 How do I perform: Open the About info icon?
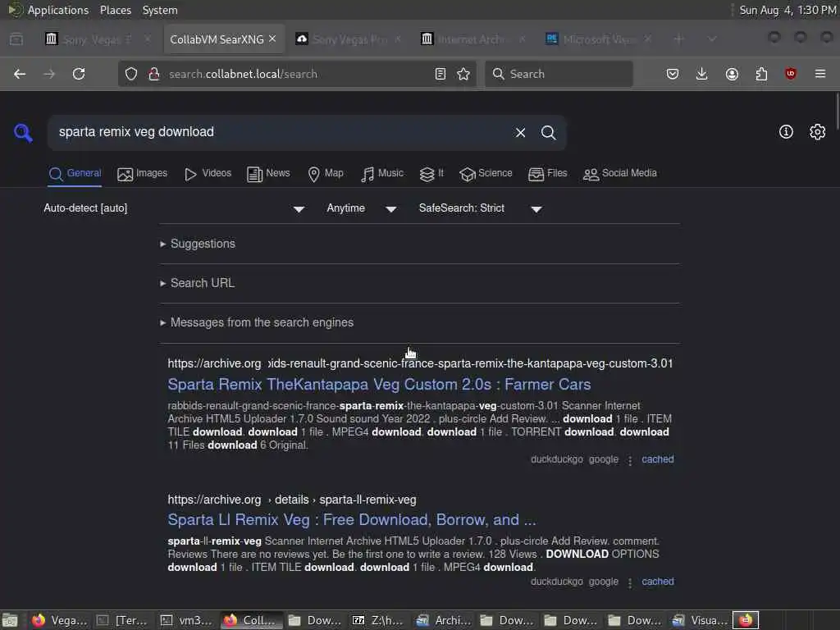(786, 132)
